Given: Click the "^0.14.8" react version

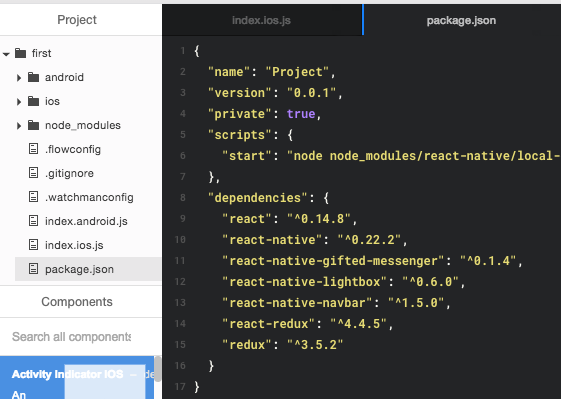Looking at the screenshot, I should click(319, 219).
